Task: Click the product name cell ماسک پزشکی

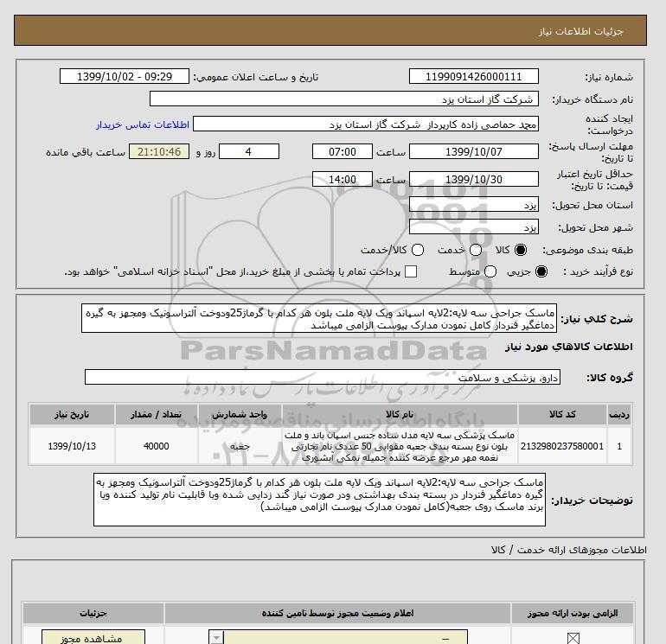Action: click(x=400, y=446)
